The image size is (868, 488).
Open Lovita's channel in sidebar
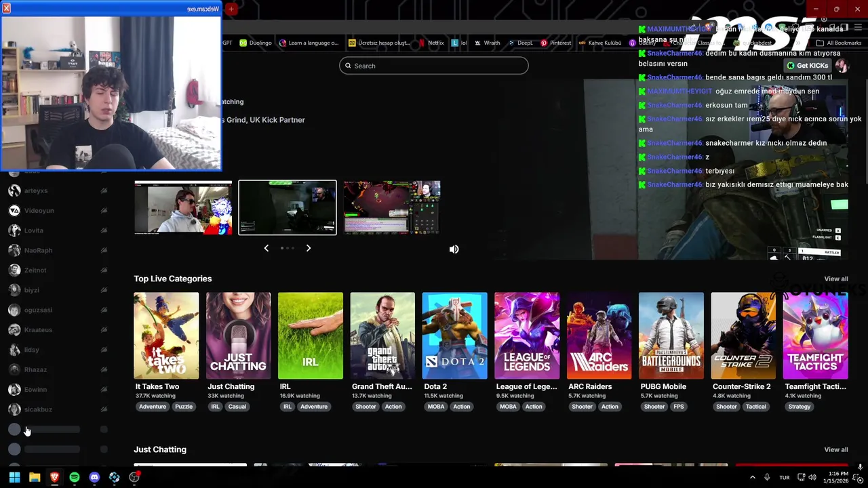pyautogui.click(x=57, y=230)
